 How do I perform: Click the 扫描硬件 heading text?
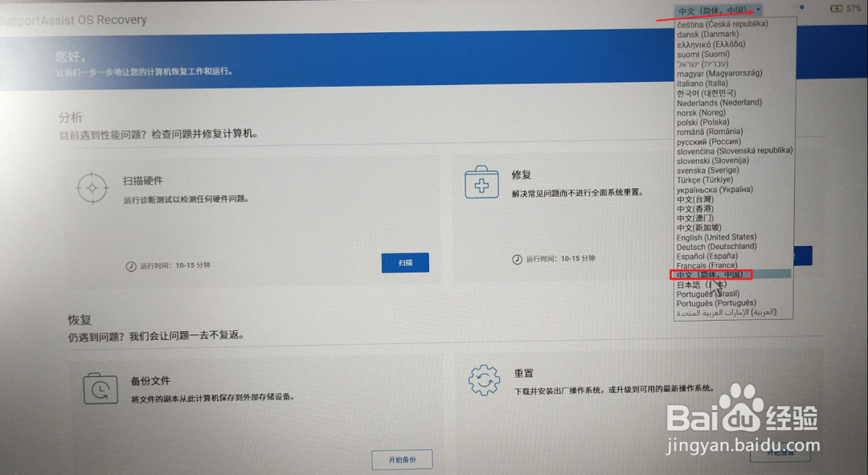(143, 181)
